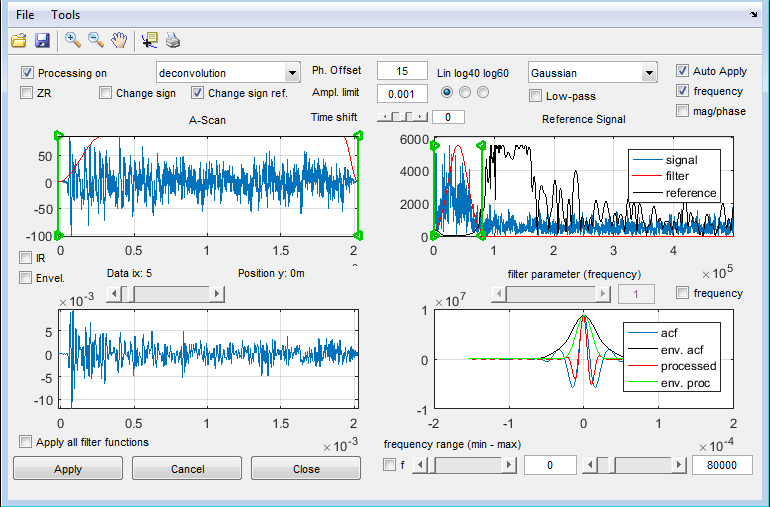Click the Save floppy disk icon
770x507 pixels.
(43, 40)
